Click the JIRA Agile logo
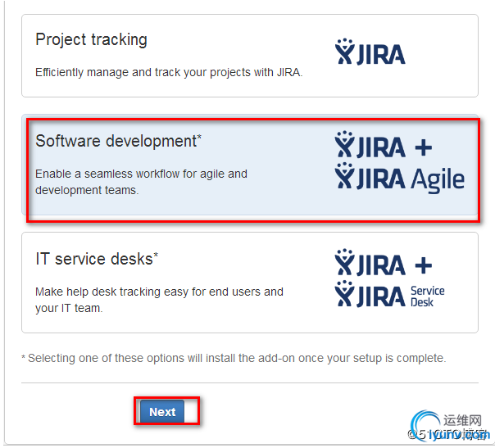This screenshot has height=448, width=495. coord(400,177)
